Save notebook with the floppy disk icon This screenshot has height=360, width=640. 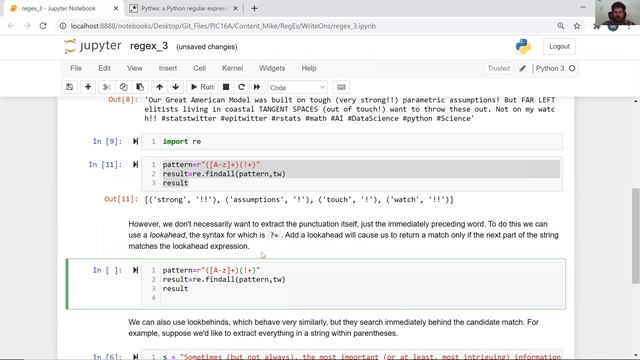69,87
